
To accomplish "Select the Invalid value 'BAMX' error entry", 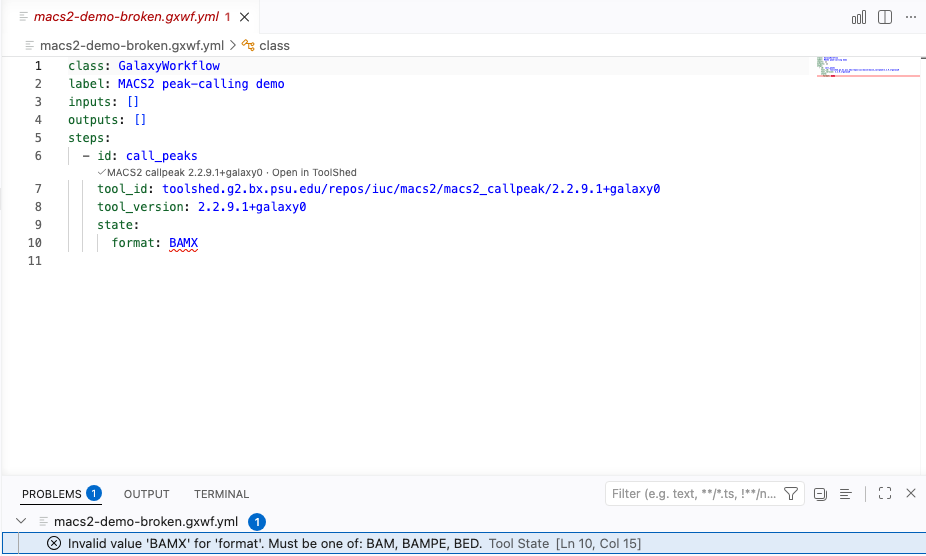I will coord(463,544).
